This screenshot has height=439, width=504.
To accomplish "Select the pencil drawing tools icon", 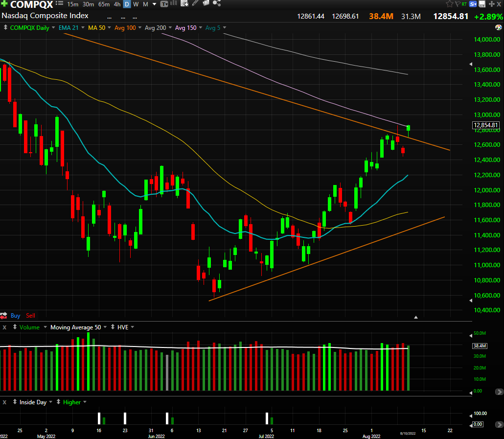I will [x=195, y=3].
